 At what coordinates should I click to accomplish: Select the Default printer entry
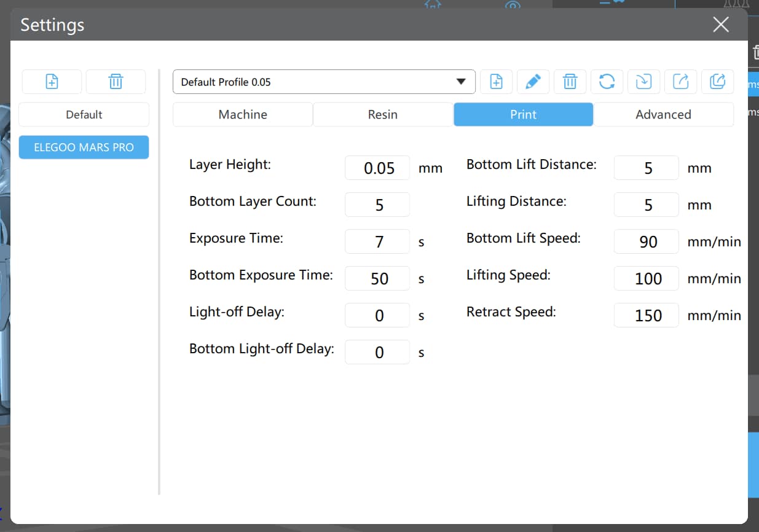coord(84,114)
